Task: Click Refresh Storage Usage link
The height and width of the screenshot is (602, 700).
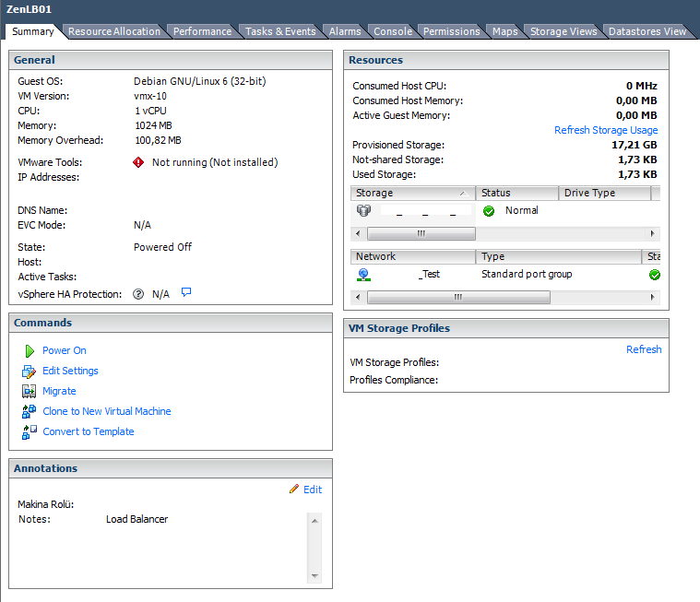Action: point(606,130)
